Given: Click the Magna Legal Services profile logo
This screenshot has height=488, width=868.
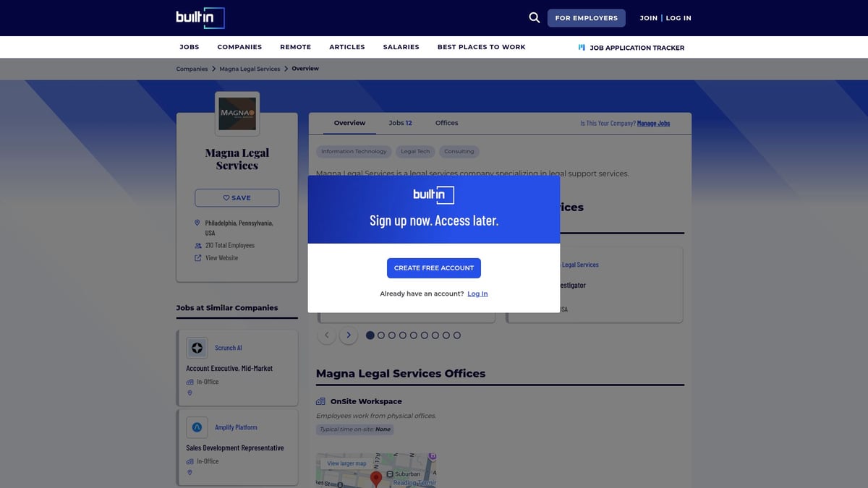Looking at the screenshot, I should [x=237, y=113].
